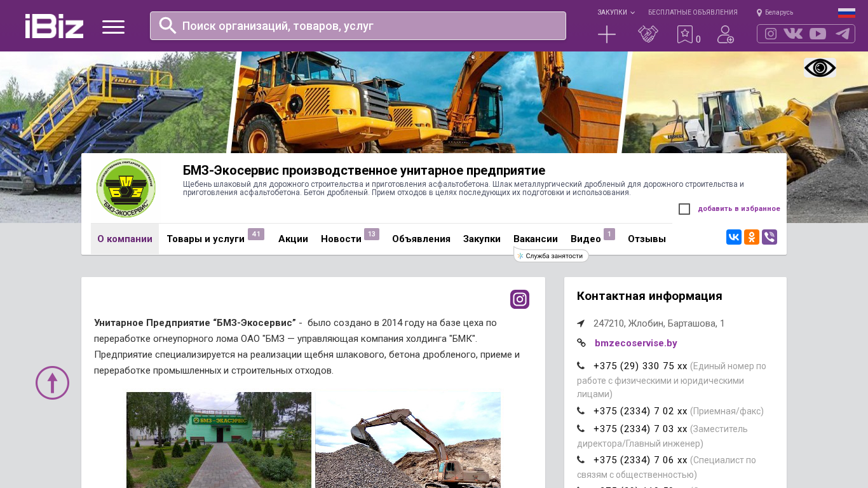This screenshot has width=868, height=488.
Task: Click the 'Служба занятости' badge
Action: click(552, 256)
